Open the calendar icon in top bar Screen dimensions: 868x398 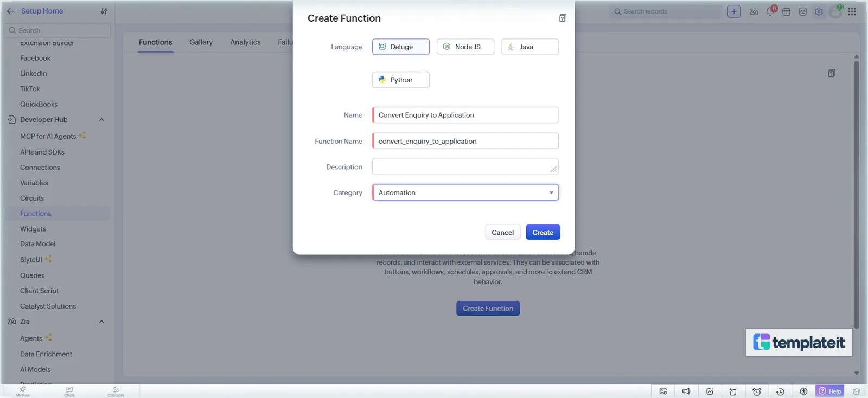point(786,11)
